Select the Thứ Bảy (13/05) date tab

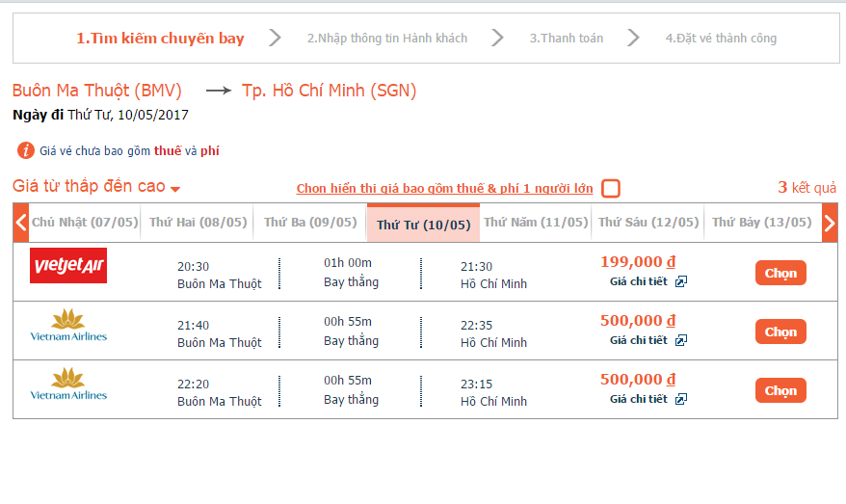762,223
